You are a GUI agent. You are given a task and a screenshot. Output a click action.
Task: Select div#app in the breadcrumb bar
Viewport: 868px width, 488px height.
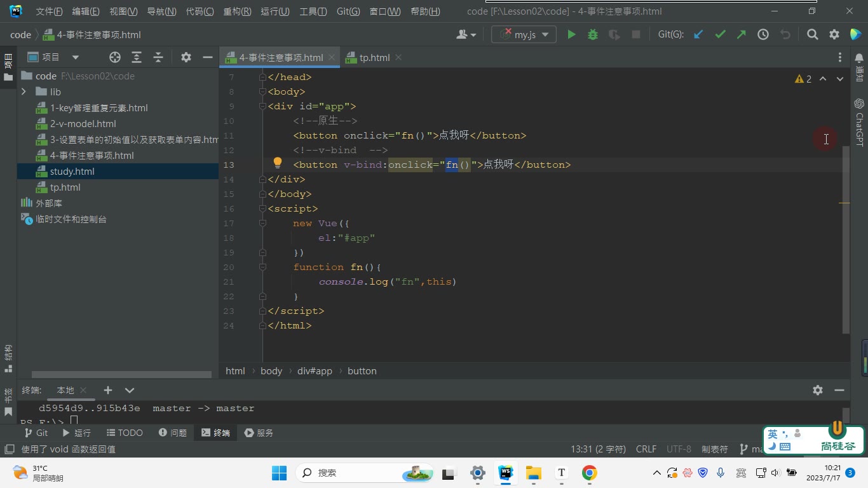315,371
